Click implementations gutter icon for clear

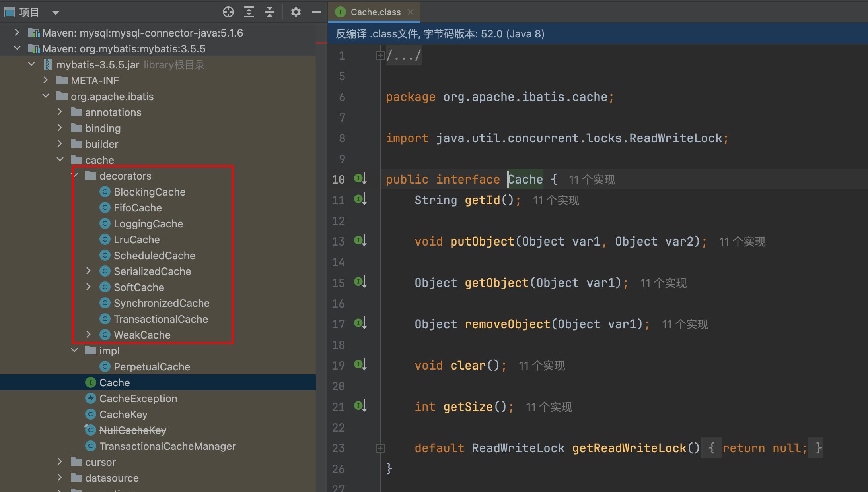point(360,365)
